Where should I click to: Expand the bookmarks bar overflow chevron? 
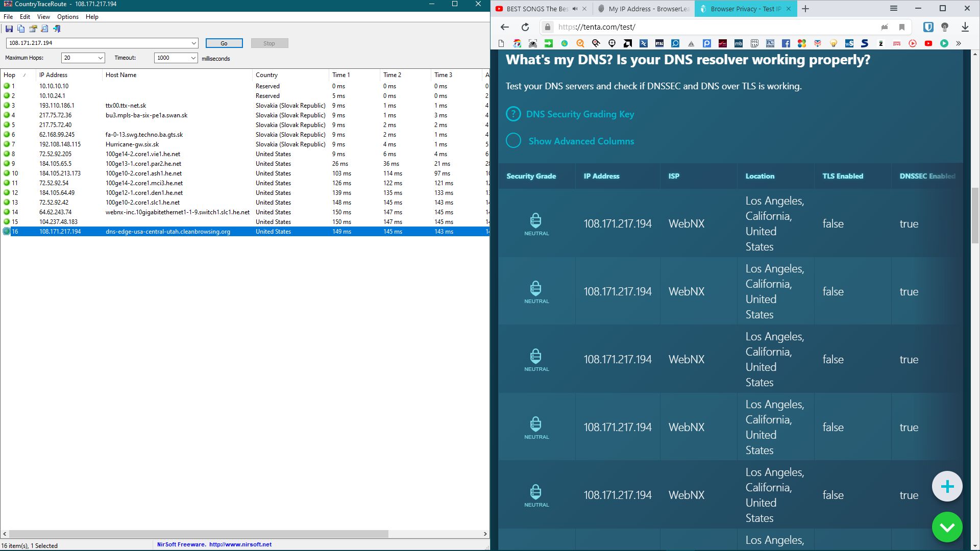[x=959, y=43]
